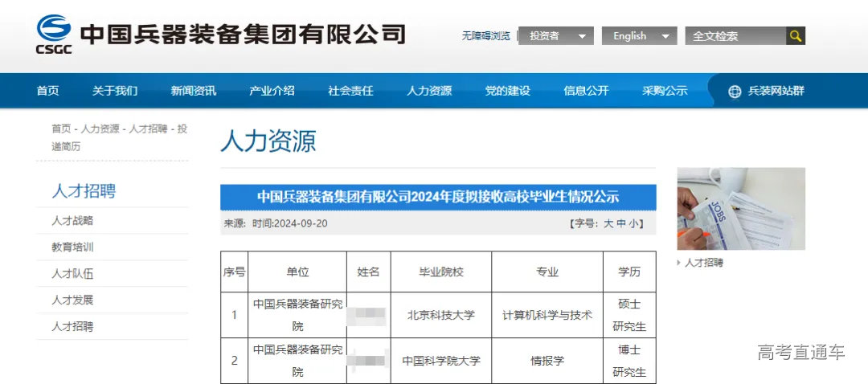
Task: Go to 首页 in the navigation bar
Action: coord(47,91)
